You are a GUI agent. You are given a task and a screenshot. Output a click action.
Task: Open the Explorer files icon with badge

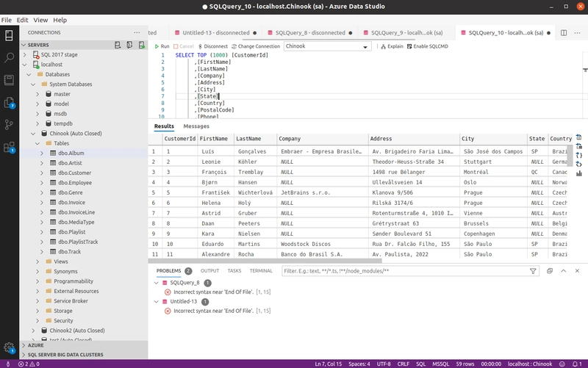coord(9,102)
